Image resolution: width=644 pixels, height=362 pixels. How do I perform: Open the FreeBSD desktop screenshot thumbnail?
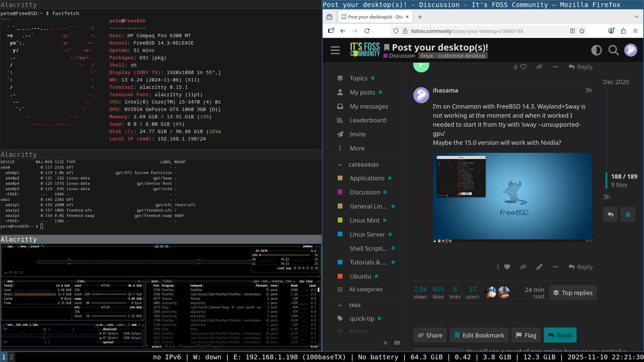[x=512, y=197]
